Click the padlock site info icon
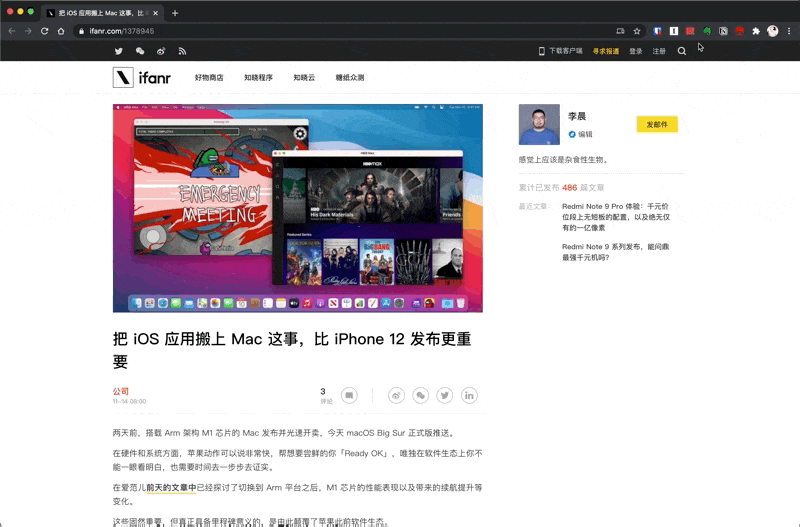The image size is (800, 527). point(81,31)
